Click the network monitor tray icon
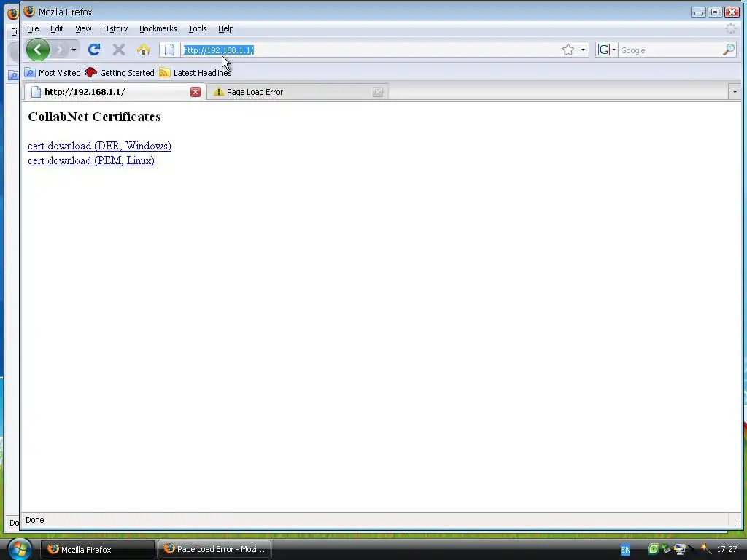The image size is (747, 560). coord(680,549)
